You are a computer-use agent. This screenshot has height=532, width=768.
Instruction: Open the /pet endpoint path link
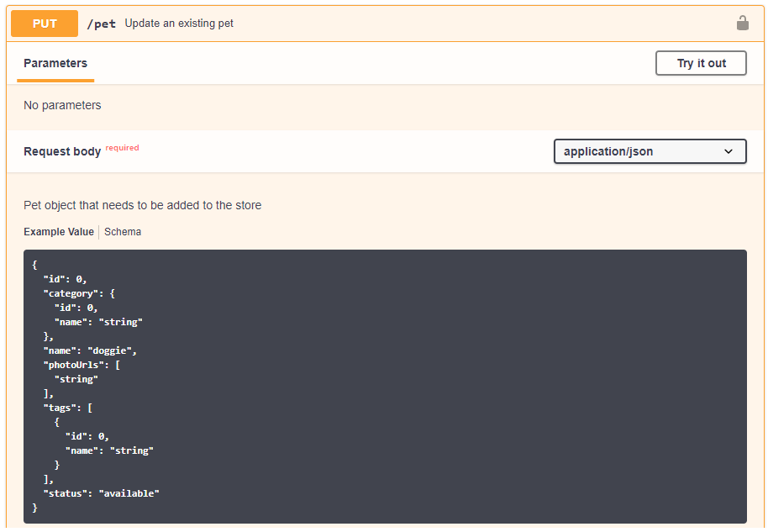pos(101,24)
